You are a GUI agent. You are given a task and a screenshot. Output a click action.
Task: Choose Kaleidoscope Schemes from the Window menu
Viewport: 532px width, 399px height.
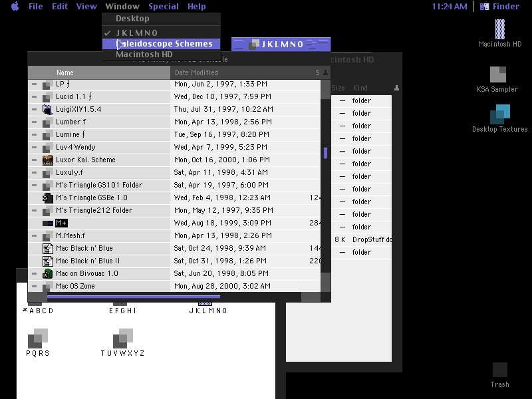pyautogui.click(x=161, y=44)
